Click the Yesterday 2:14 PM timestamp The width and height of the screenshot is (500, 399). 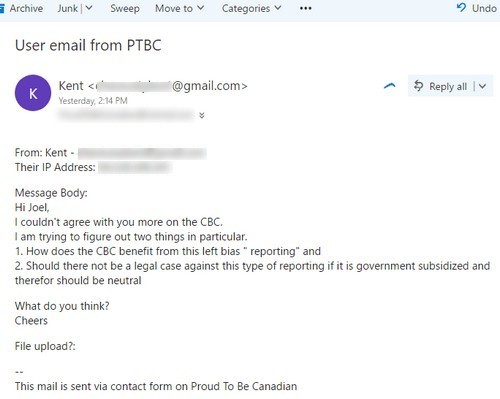click(x=93, y=101)
